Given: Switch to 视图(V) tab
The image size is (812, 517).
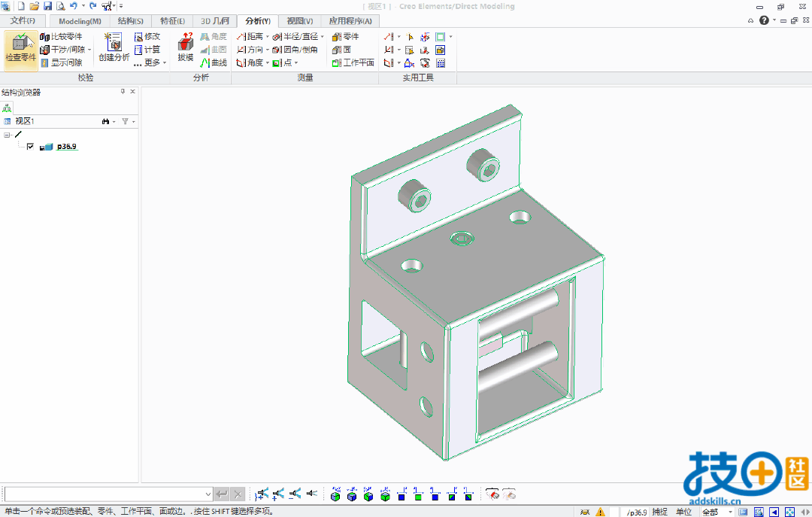Looking at the screenshot, I should [x=300, y=21].
